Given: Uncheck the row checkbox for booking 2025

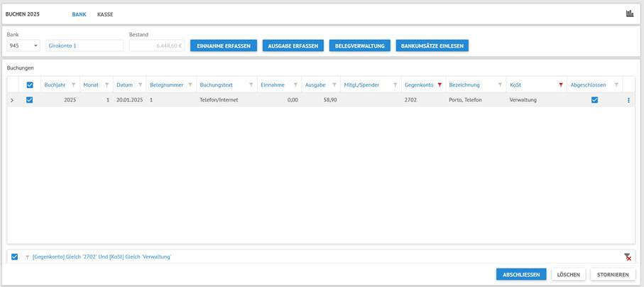Looking at the screenshot, I should [x=29, y=100].
